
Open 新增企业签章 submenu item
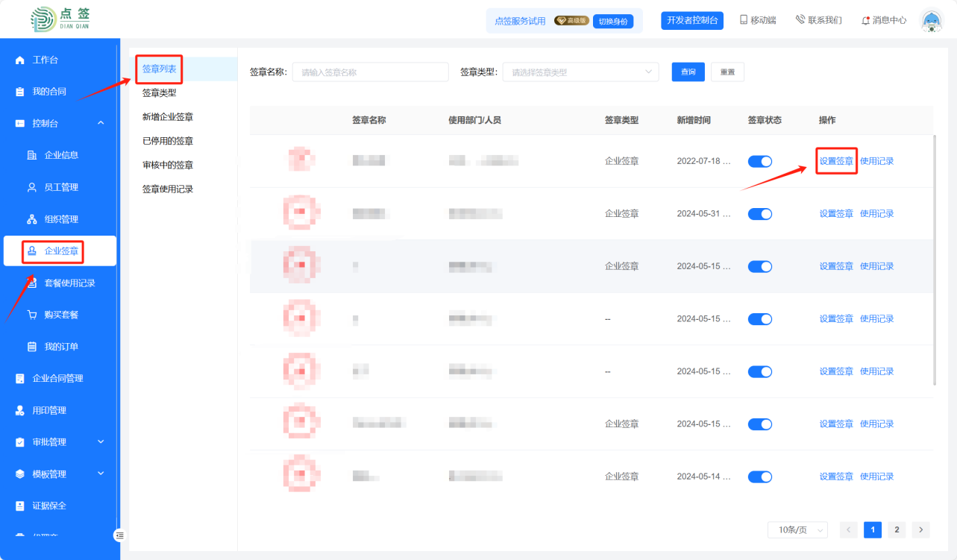tap(168, 117)
